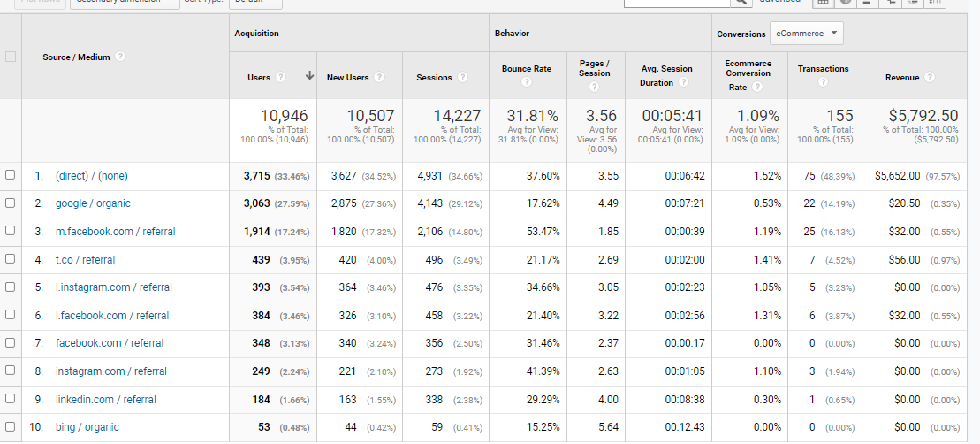Open the linkedin.com / referral link
980x444 pixels.
point(106,399)
